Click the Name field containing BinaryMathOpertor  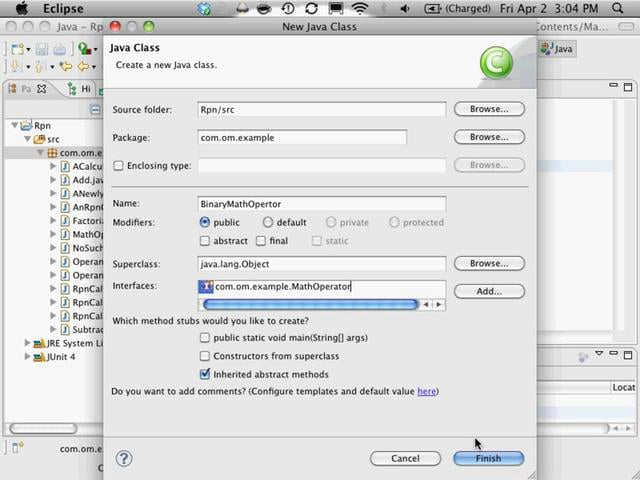[x=322, y=204]
